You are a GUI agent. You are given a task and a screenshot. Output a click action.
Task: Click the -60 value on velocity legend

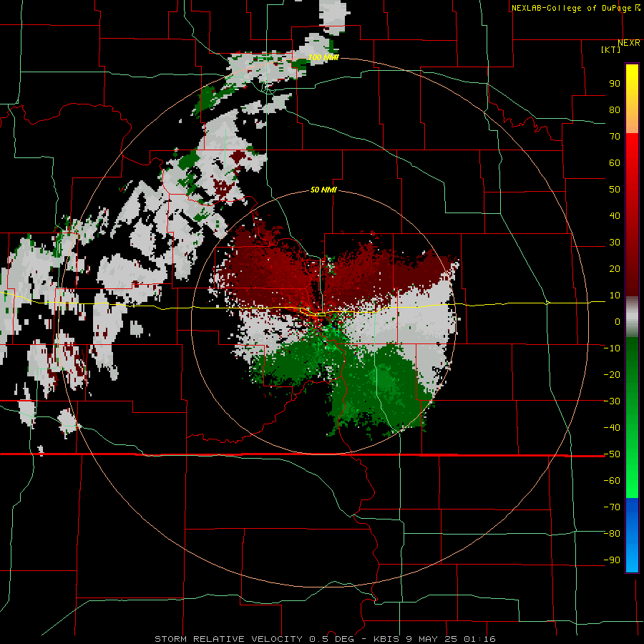(612, 481)
